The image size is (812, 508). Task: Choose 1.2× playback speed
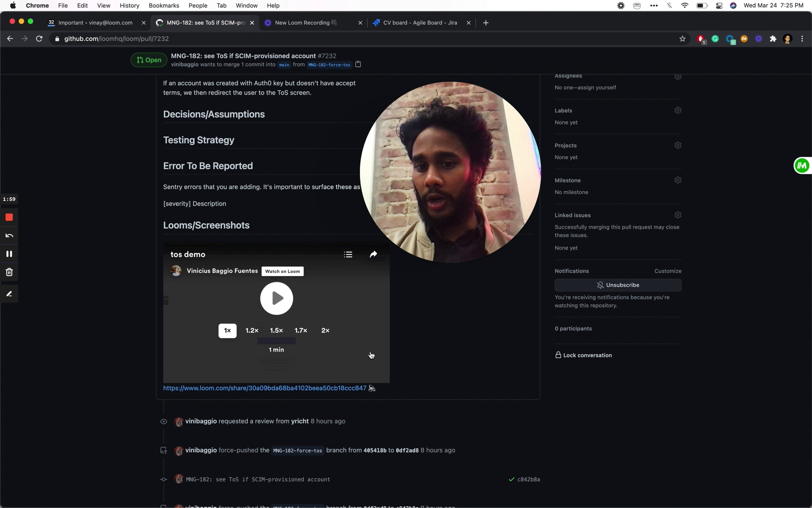point(252,331)
